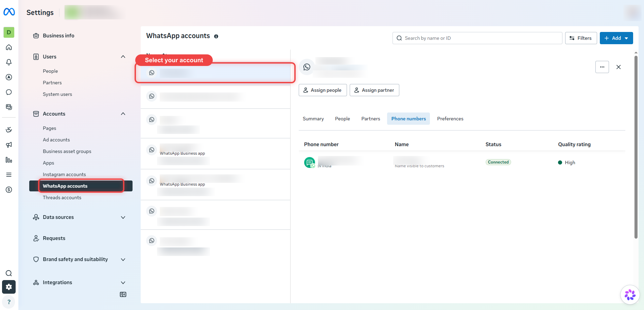Click the search magnifier in left rail
644x310 pixels.
click(9, 273)
